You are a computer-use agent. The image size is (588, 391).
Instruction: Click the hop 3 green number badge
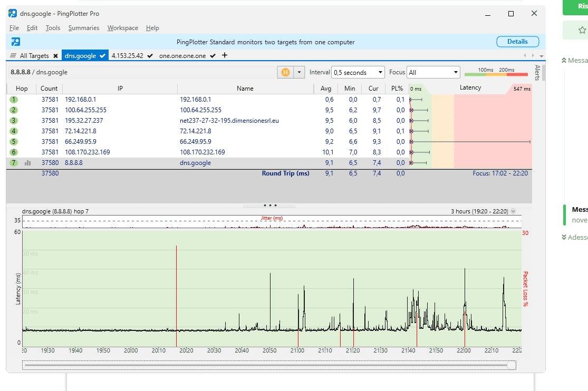coord(14,121)
